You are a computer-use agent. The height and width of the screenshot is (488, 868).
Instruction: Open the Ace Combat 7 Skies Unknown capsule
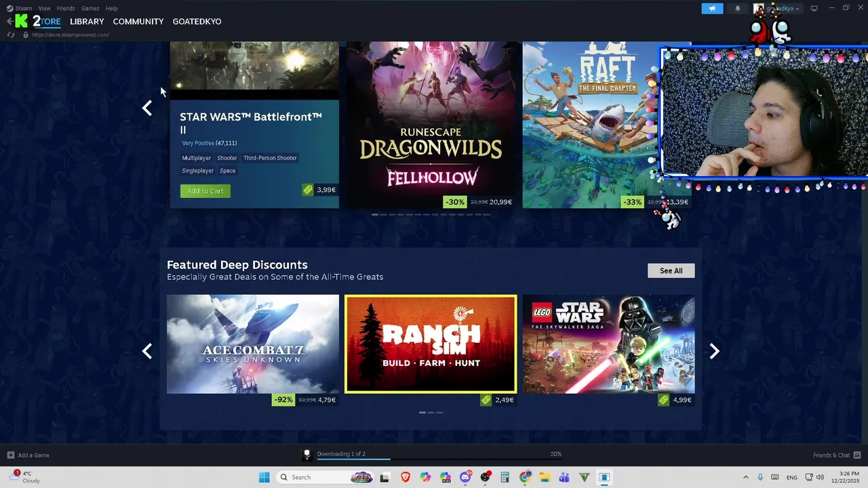tap(253, 344)
